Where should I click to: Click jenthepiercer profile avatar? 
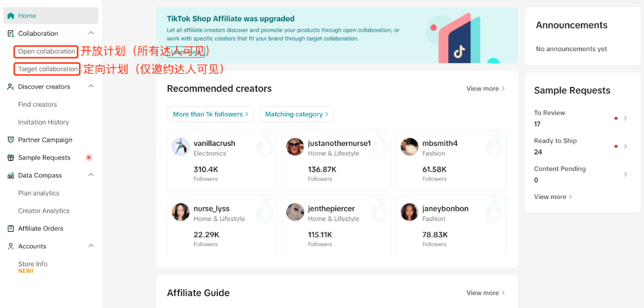(x=295, y=212)
